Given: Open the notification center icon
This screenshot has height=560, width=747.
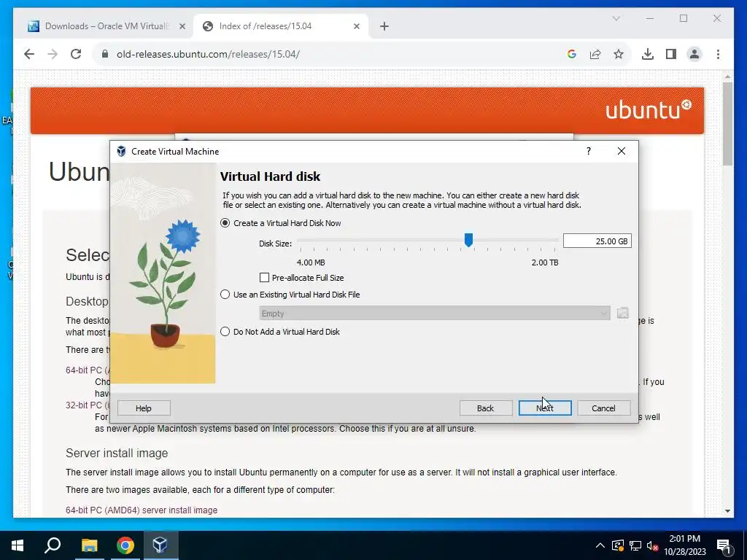Looking at the screenshot, I should coord(724,545).
